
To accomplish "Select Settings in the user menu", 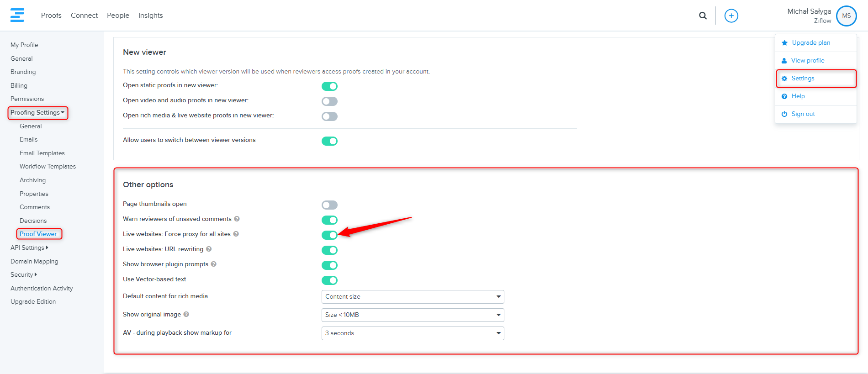I will tap(803, 79).
